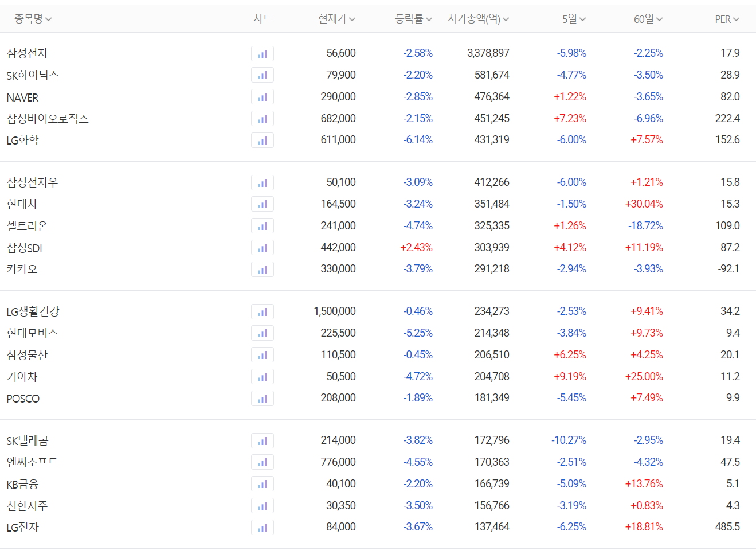Open 삼성전자우 stock name link
Viewport: 756px width, 554px height.
coord(33,182)
